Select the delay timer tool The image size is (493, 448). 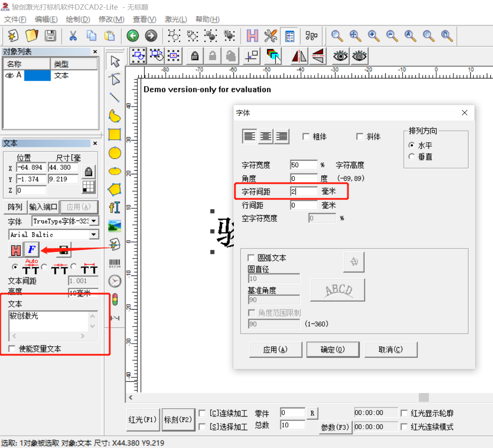(115, 281)
